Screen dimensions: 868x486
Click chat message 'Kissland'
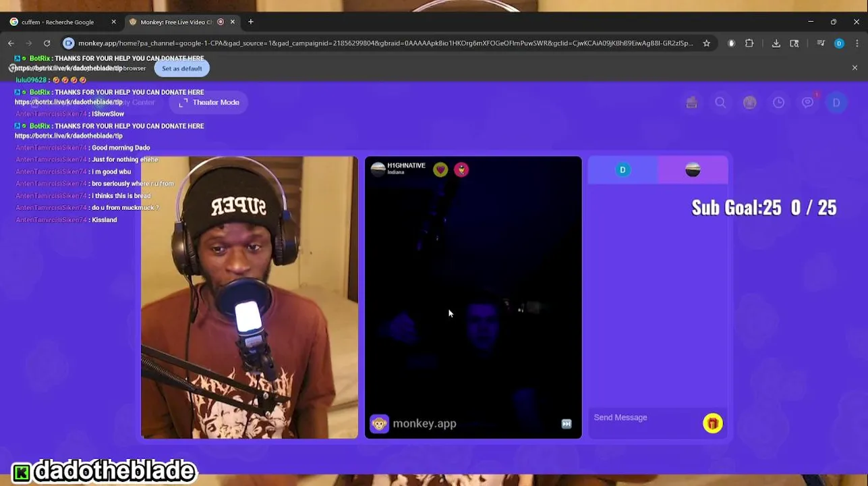[105, 220]
